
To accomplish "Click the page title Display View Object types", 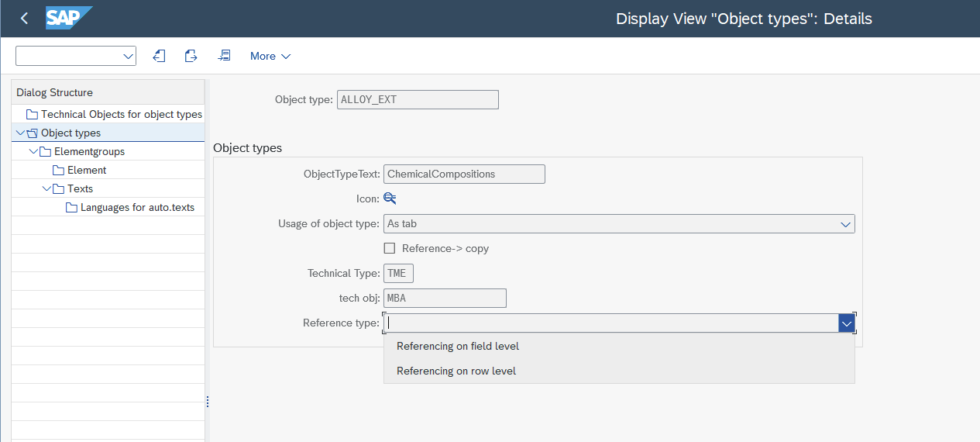I will [744, 19].
